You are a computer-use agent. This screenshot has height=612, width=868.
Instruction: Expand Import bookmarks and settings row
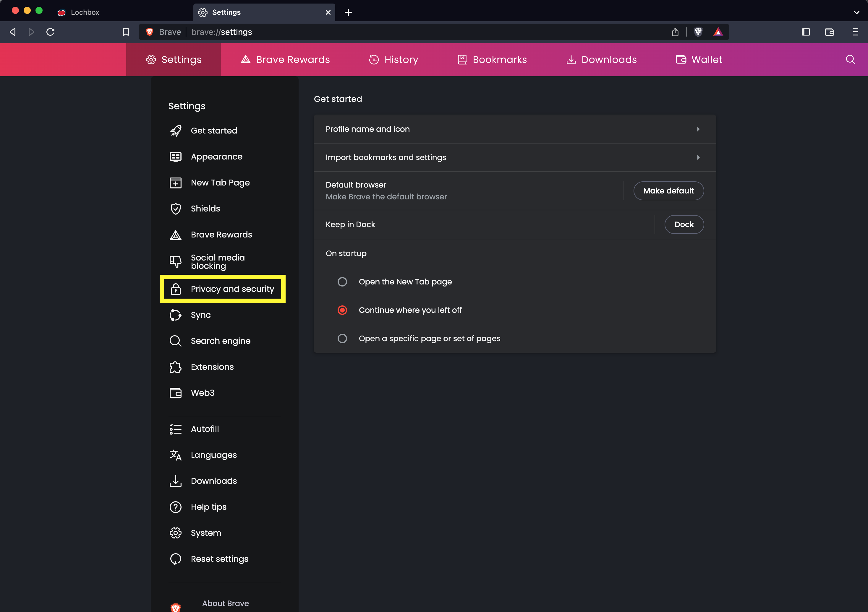[514, 157]
